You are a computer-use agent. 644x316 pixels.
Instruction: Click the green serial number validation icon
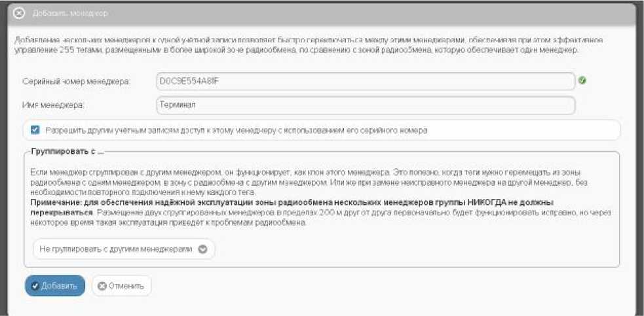pos(582,81)
